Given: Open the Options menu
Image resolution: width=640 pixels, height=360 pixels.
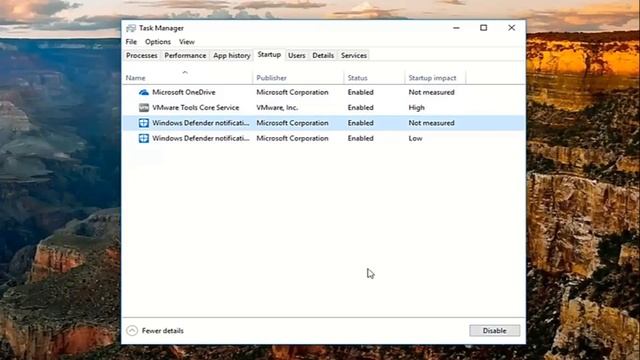Looking at the screenshot, I should (x=158, y=42).
